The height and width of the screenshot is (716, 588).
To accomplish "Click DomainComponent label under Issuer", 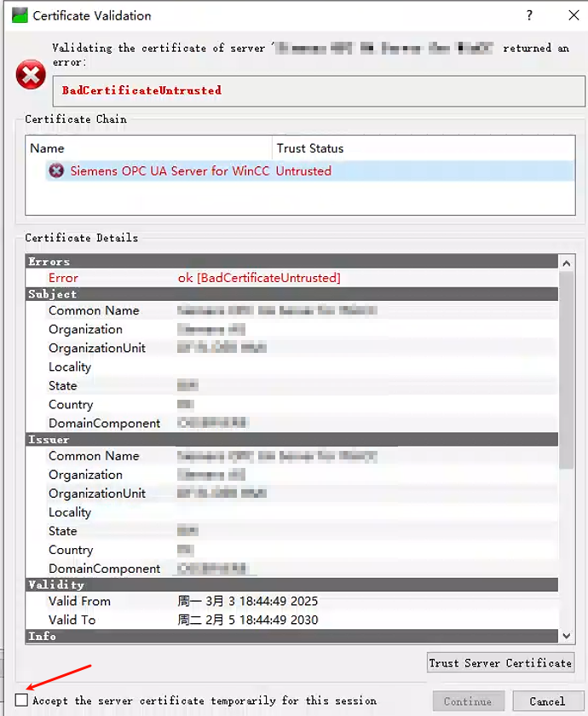I will (x=105, y=569).
